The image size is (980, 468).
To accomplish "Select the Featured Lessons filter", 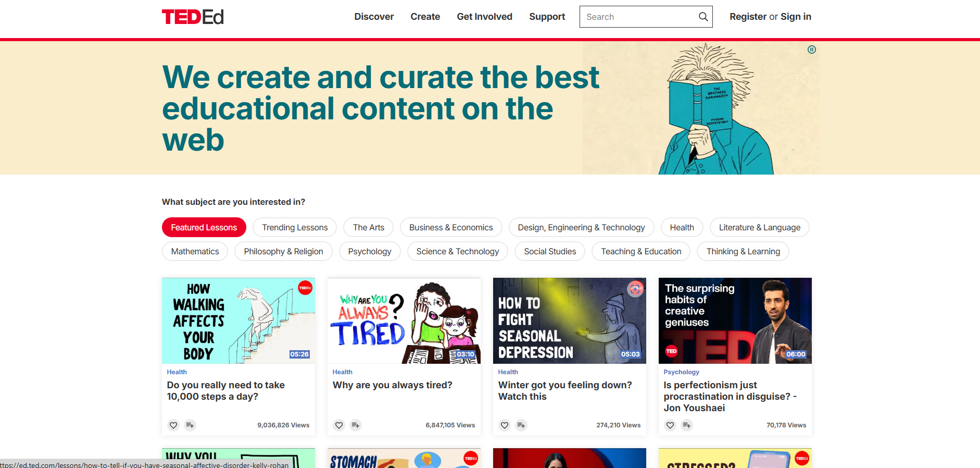I will click(x=204, y=227).
